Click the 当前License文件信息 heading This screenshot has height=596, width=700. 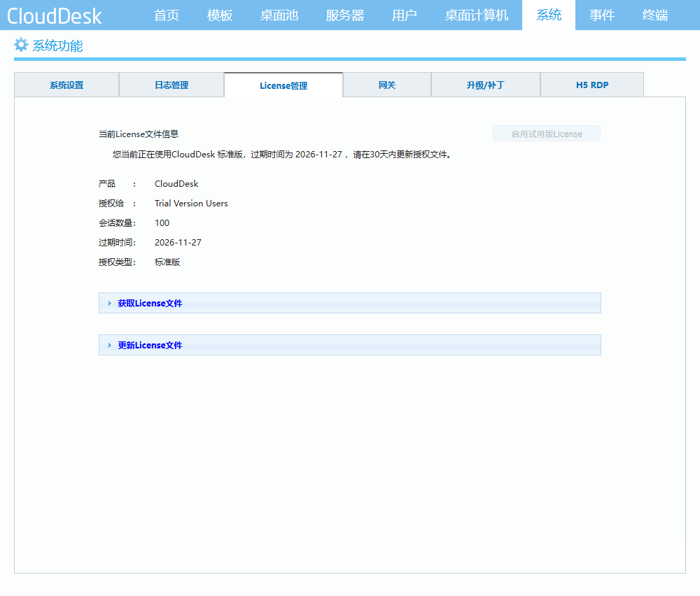tap(139, 134)
